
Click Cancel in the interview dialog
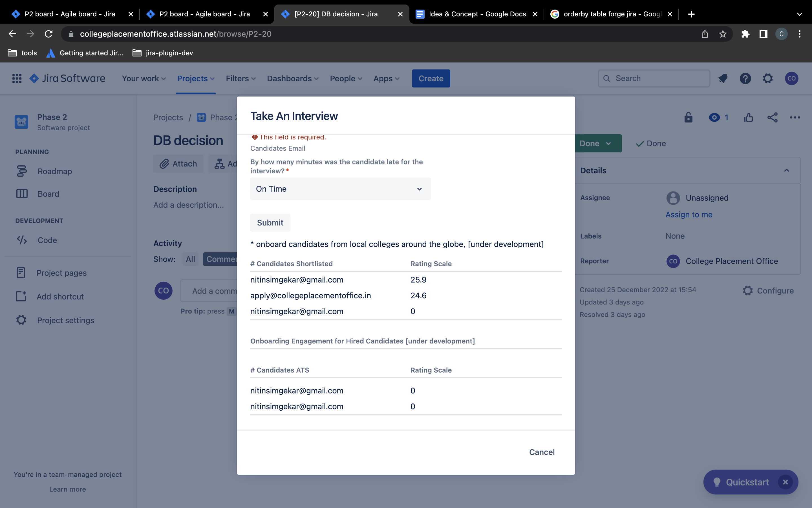542,452
